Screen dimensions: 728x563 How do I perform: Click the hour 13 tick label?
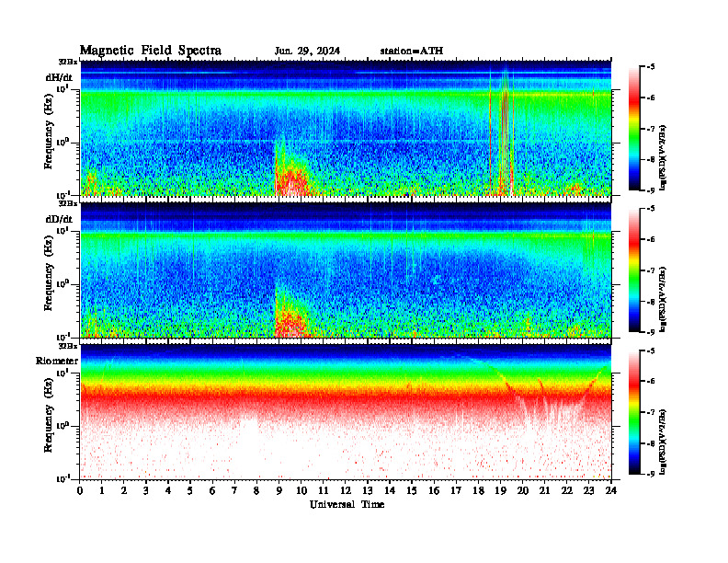coord(368,490)
